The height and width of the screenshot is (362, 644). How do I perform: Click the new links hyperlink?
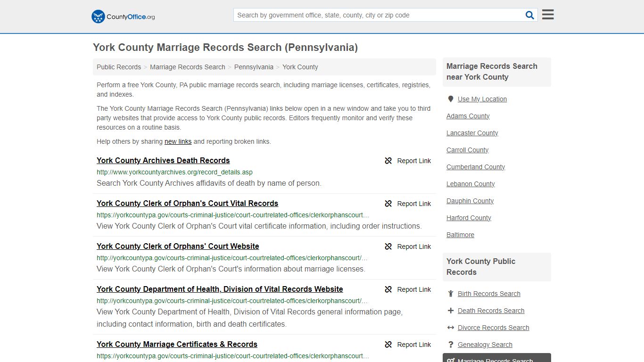coord(178,141)
